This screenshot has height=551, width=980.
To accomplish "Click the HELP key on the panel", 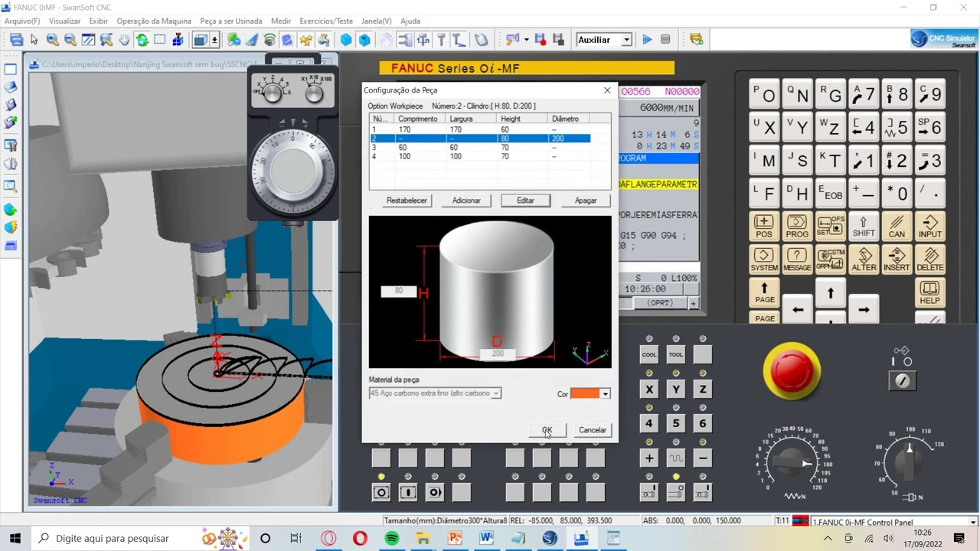I will tap(929, 293).
